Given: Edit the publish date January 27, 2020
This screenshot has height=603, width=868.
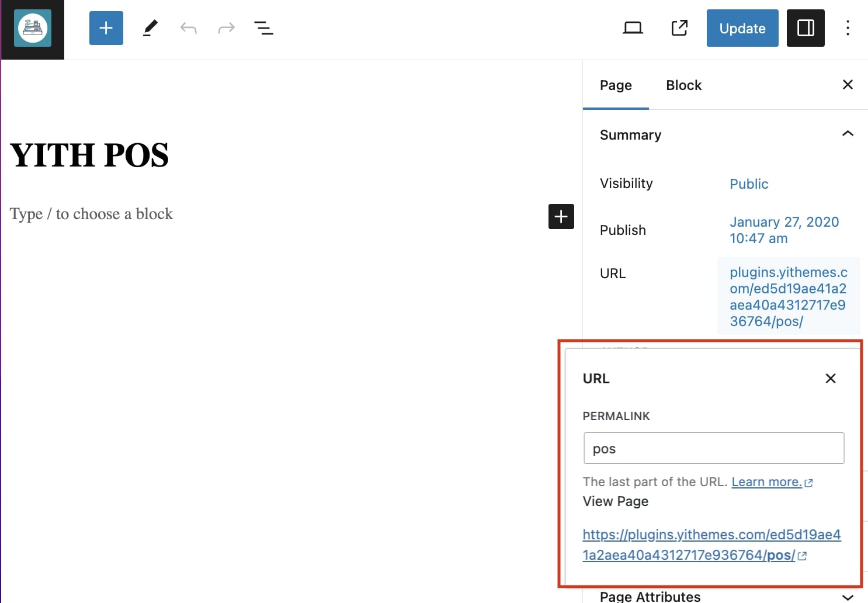Looking at the screenshot, I should pyautogui.click(x=784, y=230).
